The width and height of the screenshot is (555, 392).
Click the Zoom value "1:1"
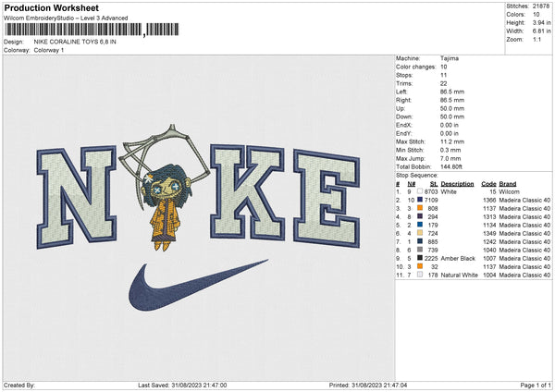[x=536, y=39]
